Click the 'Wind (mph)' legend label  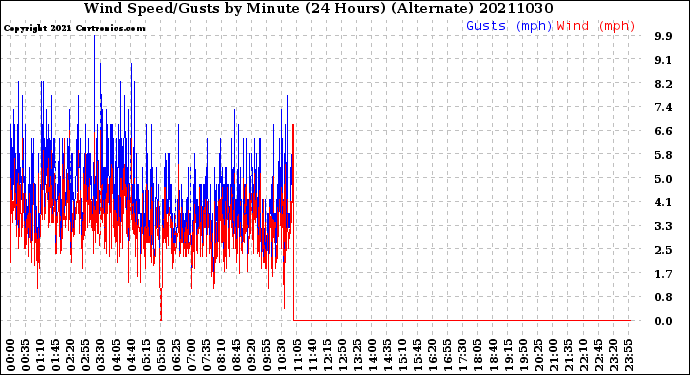click(596, 26)
